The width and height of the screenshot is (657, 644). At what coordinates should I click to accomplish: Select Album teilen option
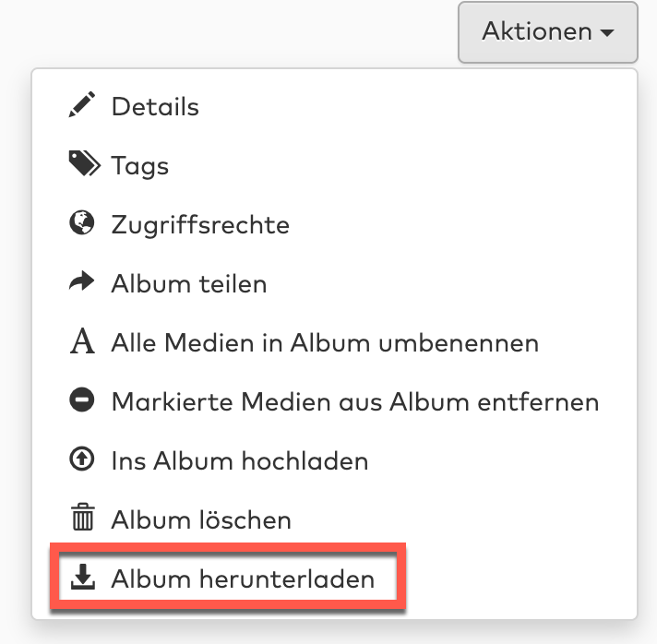point(189,283)
